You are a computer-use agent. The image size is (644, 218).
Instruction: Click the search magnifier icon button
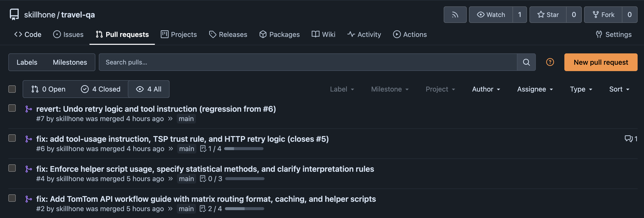pyautogui.click(x=526, y=62)
